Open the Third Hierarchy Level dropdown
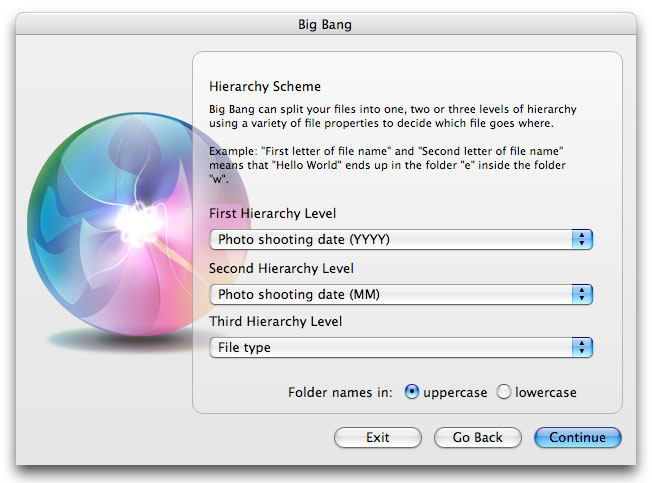 (401, 347)
